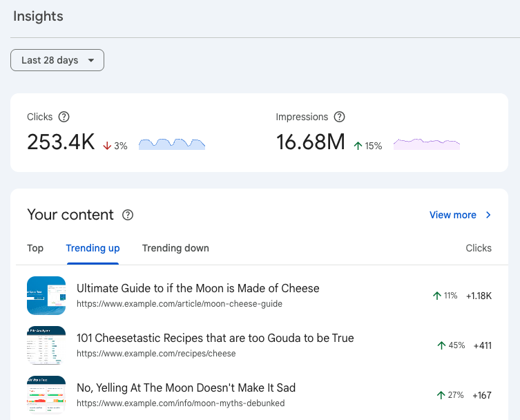Screen dimensions: 520x420
Task: Click the moon-cheese-guide URL
Action: point(180,304)
